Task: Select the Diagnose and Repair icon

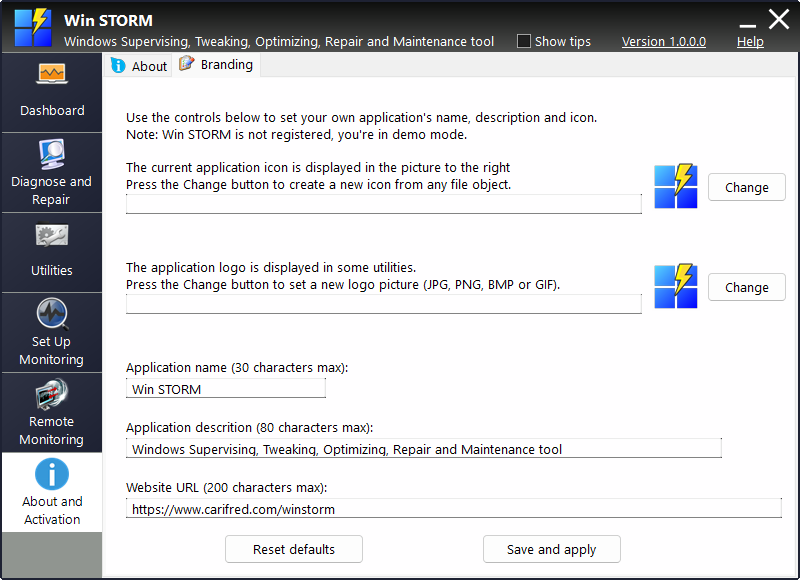Action: point(51,154)
